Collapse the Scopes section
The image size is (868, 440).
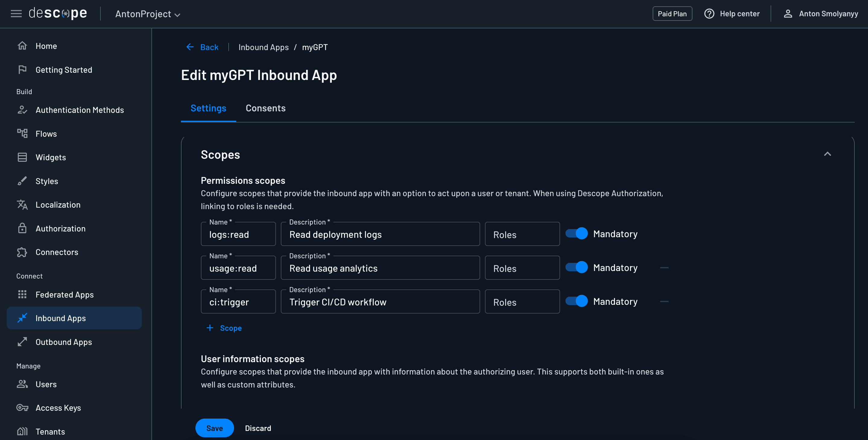(x=827, y=154)
